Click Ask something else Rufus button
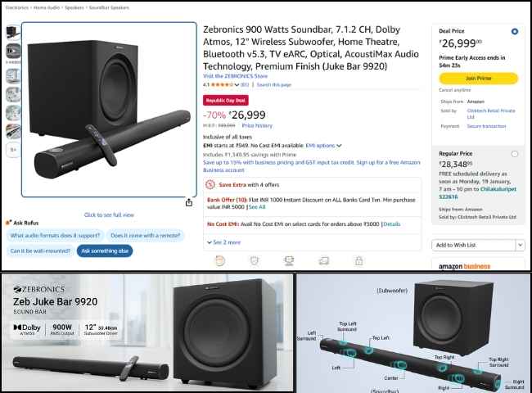The image size is (532, 393). pyautogui.click(x=105, y=251)
